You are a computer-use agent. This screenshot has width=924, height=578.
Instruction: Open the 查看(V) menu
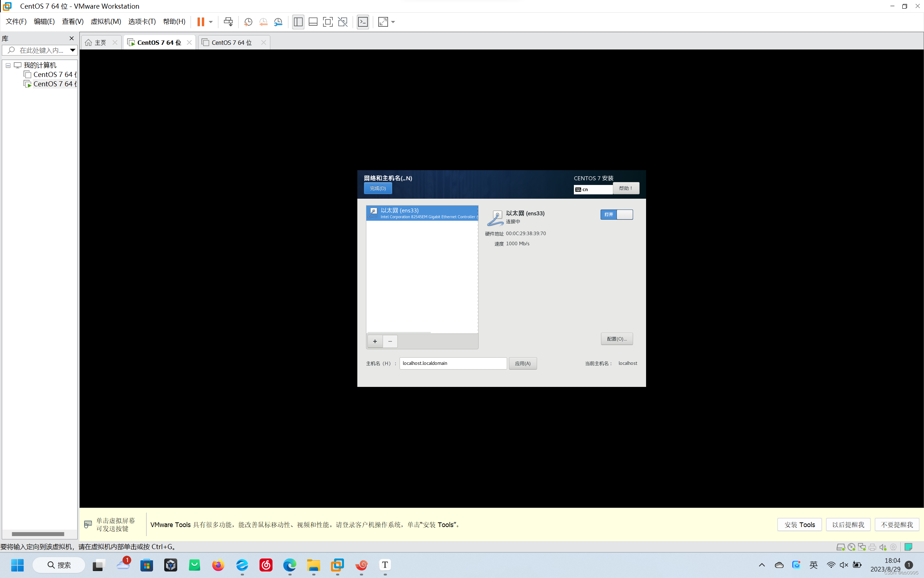click(x=73, y=21)
